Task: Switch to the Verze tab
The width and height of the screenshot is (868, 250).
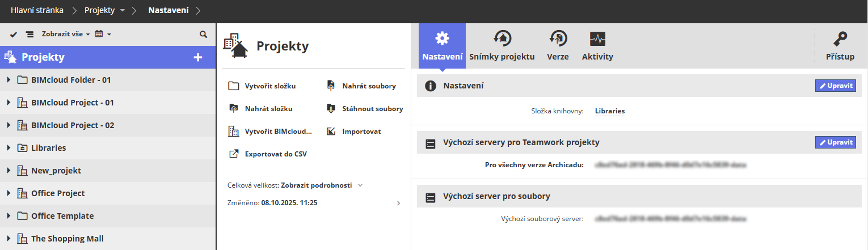Action: click(x=558, y=46)
